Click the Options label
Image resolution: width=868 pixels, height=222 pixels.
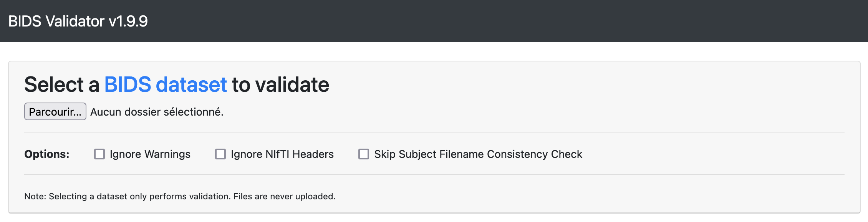click(46, 154)
